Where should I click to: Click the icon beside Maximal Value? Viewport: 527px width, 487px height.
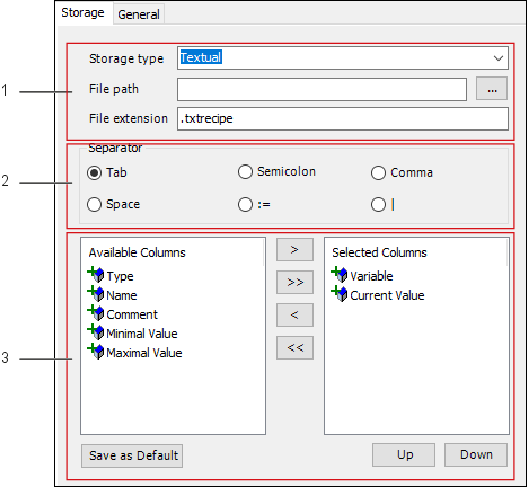[96, 352]
